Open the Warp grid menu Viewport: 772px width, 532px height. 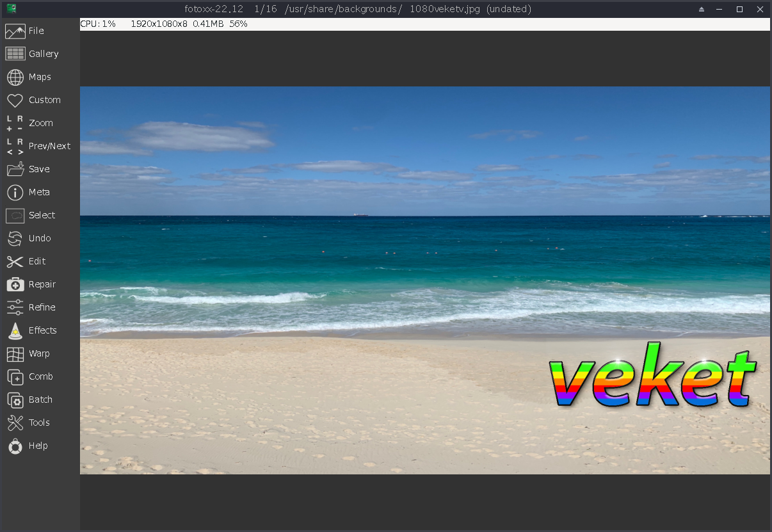[28, 353]
